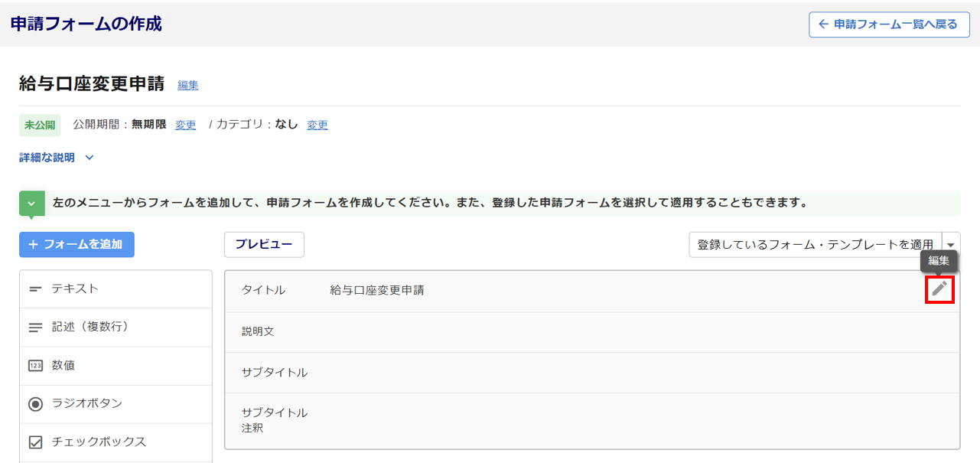Click the checkbox form icon
Image resolution: width=980 pixels, height=463 pixels.
pos(35,442)
